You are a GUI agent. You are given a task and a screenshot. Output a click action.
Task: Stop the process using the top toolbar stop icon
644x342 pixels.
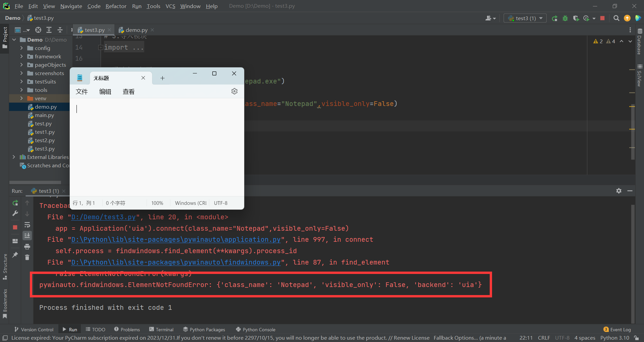pos(602,18)
